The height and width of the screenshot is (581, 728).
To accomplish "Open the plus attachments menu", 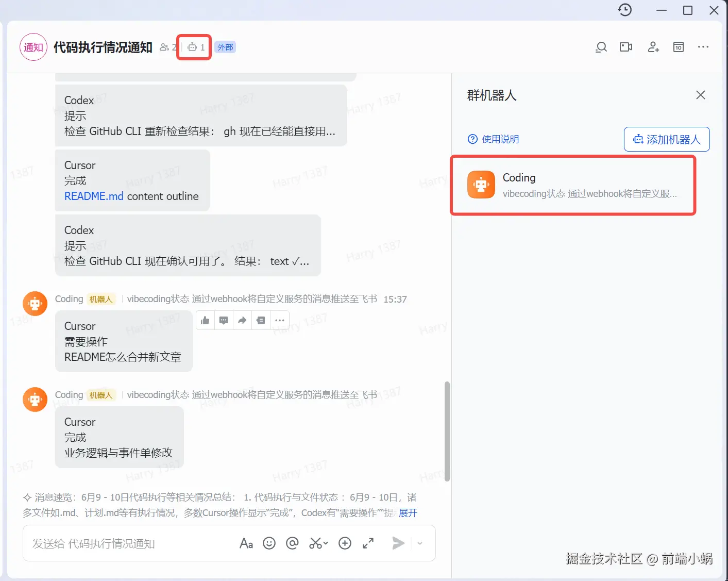I will point(345,543).
